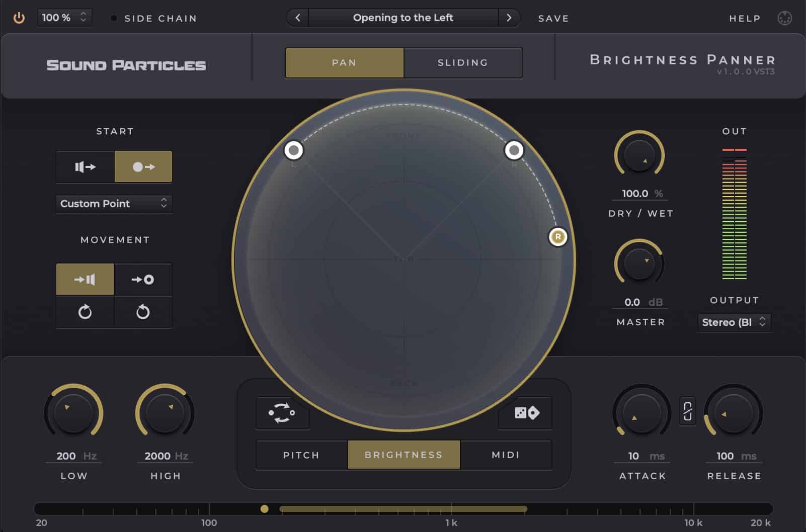This screenshot has width=806, height=532.
Task: Click the 100 ms release value field
Action: click(734, 456)
